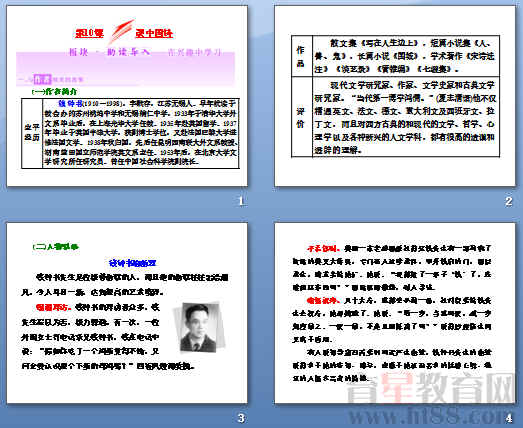Select slide 4 thumbnail with anecdote text
This screenshot has height=428, width=523.
pos(395,313)
